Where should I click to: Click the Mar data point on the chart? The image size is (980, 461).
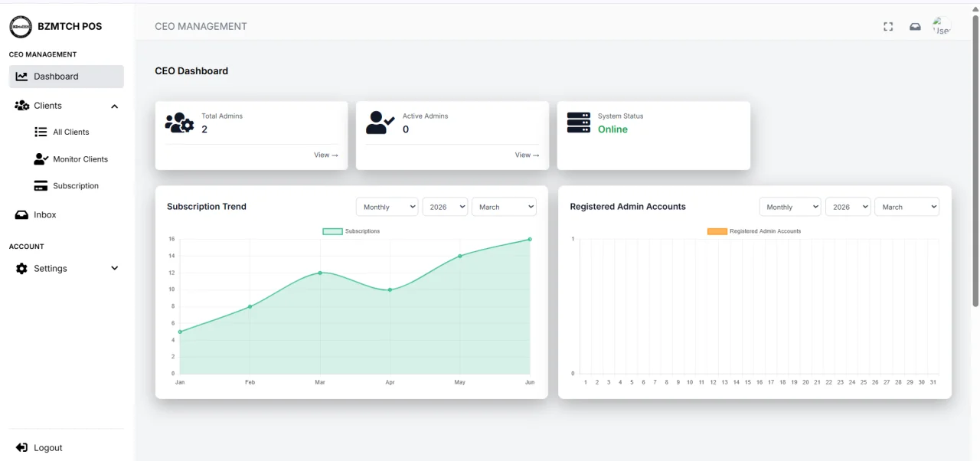tap(320, 273)
